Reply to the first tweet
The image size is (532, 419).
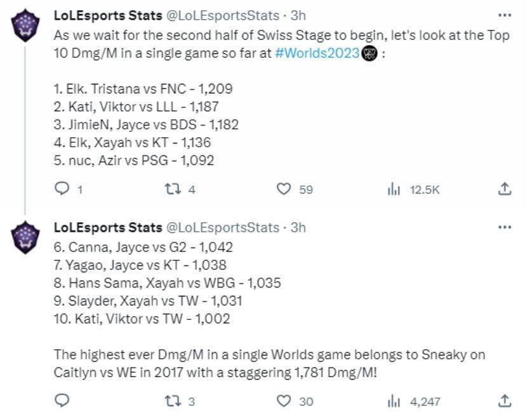pos(62,189)
